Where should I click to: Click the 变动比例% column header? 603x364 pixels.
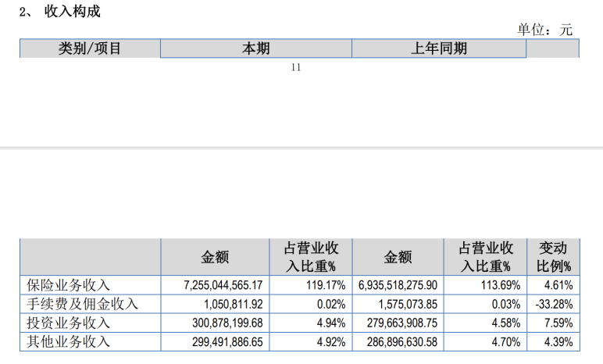click(553, 257)
